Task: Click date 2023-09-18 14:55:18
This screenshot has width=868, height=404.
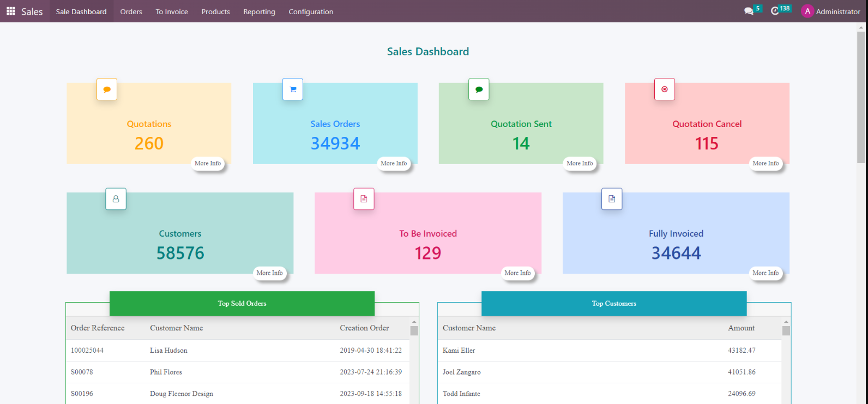Action: click(x=371, y=394)
